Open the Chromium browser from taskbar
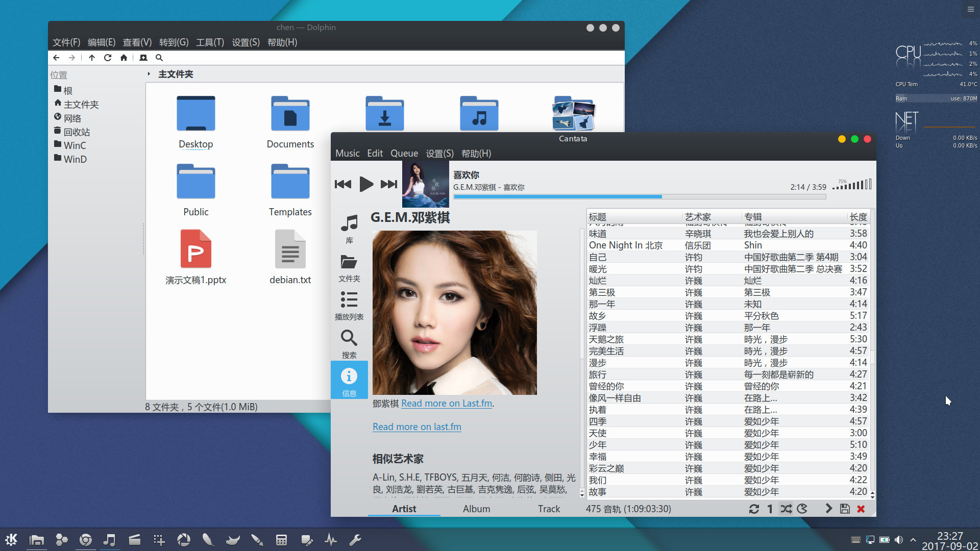Screen dimensions: 980x551 tap(85, 539)
